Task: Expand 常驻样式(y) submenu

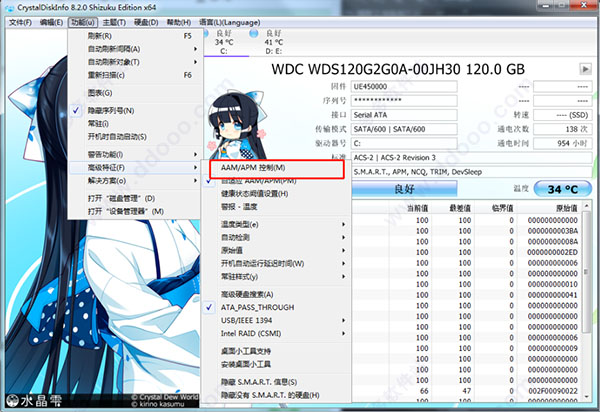Action: 276,277
